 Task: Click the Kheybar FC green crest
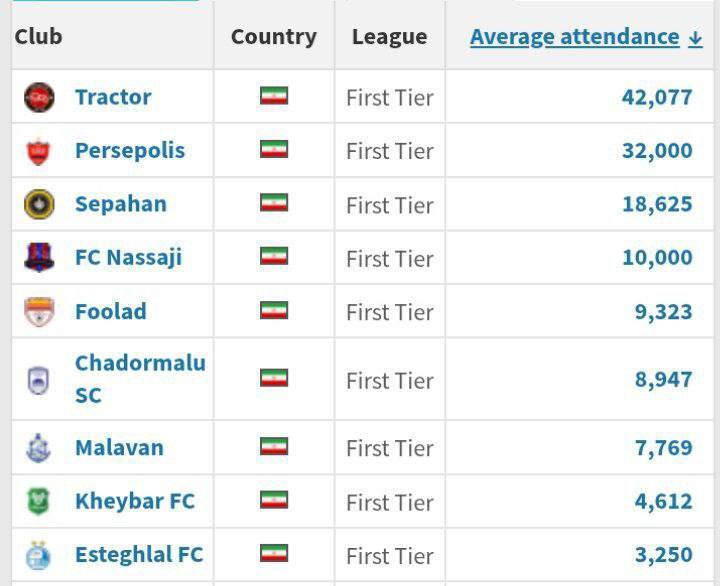coord(39,501)
